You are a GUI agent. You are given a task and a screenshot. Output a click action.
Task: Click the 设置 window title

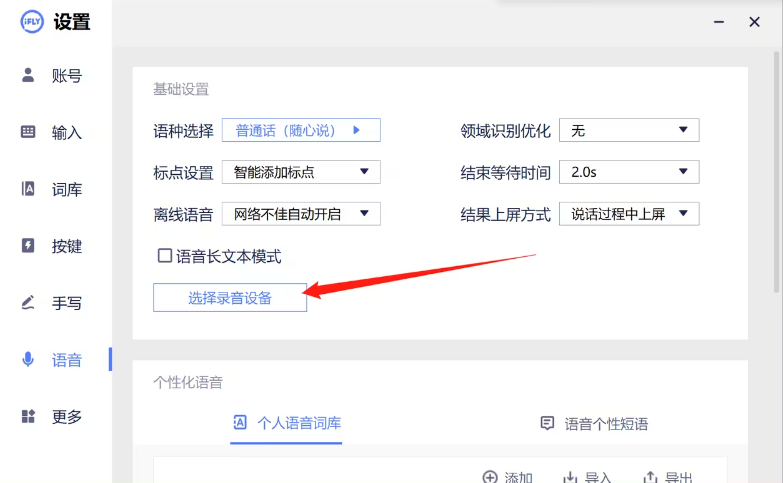pyautogui.click(x=72, y=22)
